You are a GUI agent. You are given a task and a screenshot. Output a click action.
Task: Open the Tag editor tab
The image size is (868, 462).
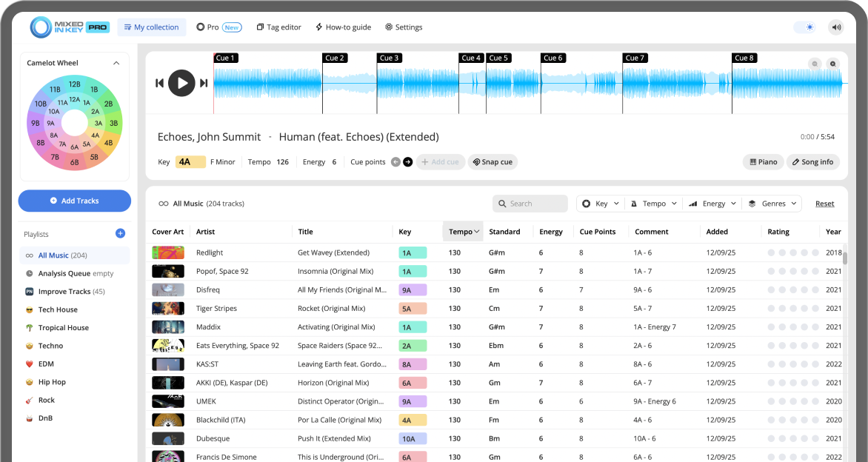click(279, 27)
